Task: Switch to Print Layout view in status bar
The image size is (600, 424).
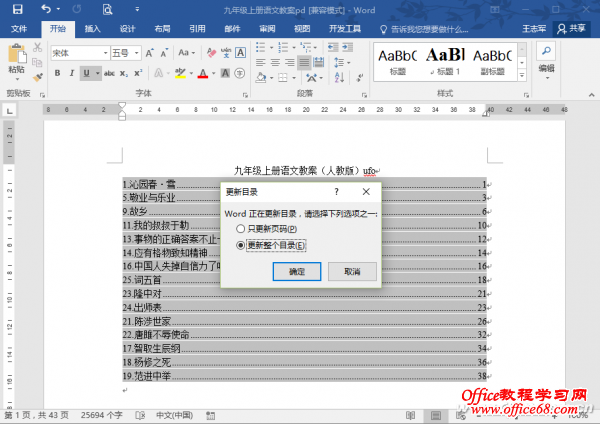Action: click(x=436, y=415)
